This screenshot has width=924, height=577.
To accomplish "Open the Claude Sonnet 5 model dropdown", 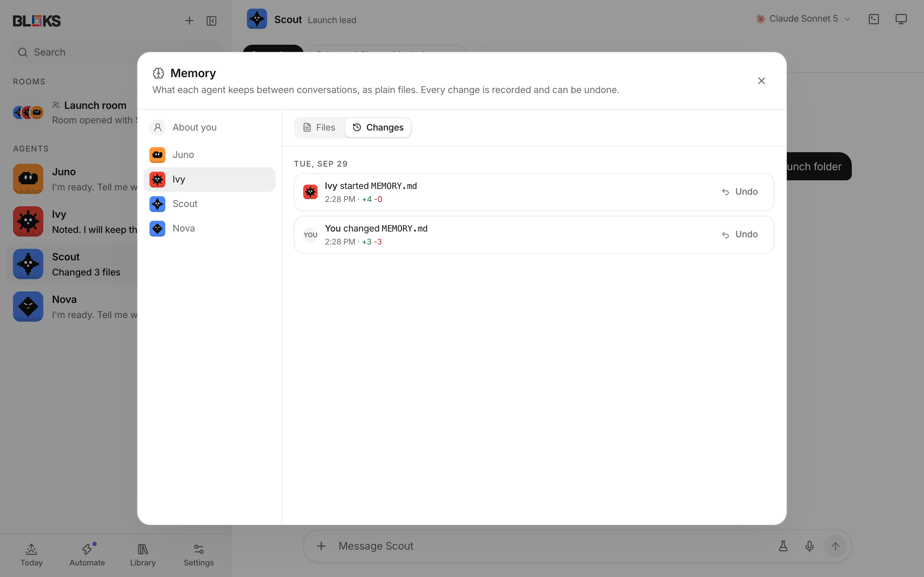I will pyautogui.click(x=803, y=19).
